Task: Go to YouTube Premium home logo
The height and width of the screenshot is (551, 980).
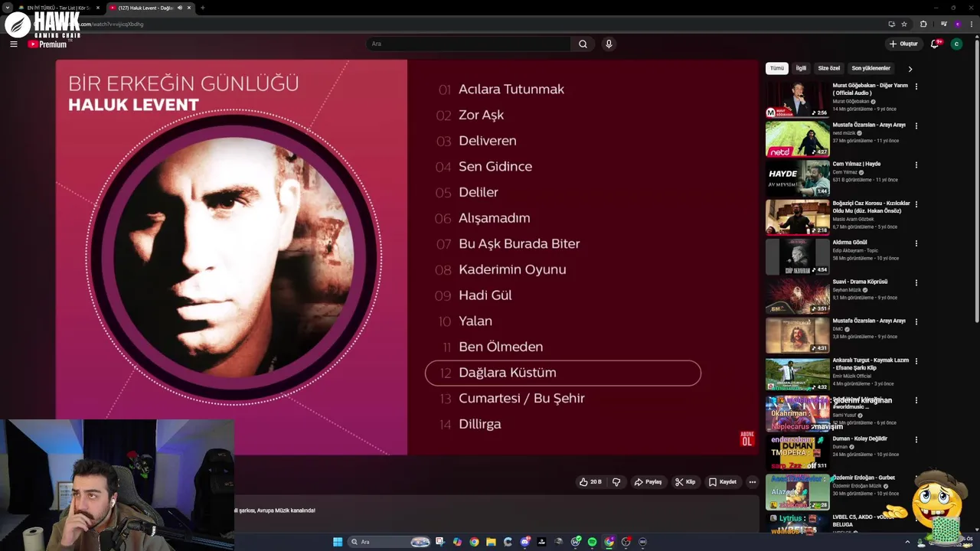Action: point(47,44)
